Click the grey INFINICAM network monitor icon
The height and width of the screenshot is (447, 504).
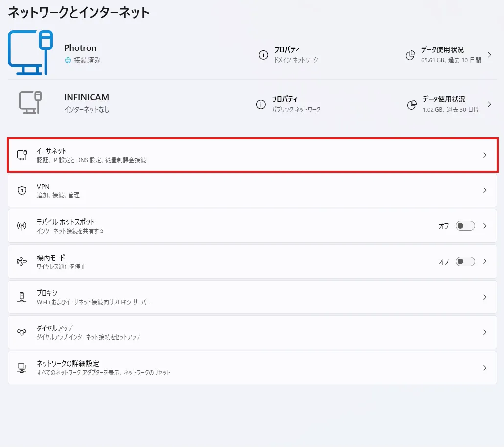coord(30,102)
